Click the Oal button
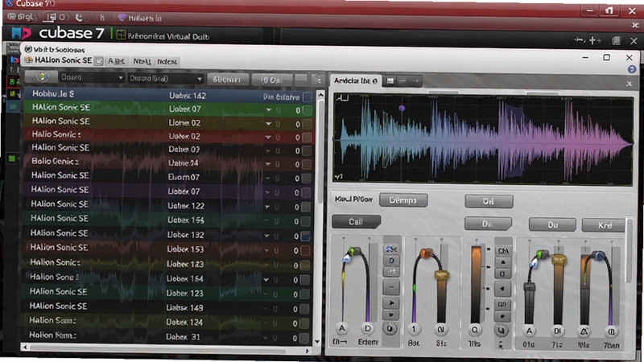This screenshot has height=362, width=644. click(489, 202)
